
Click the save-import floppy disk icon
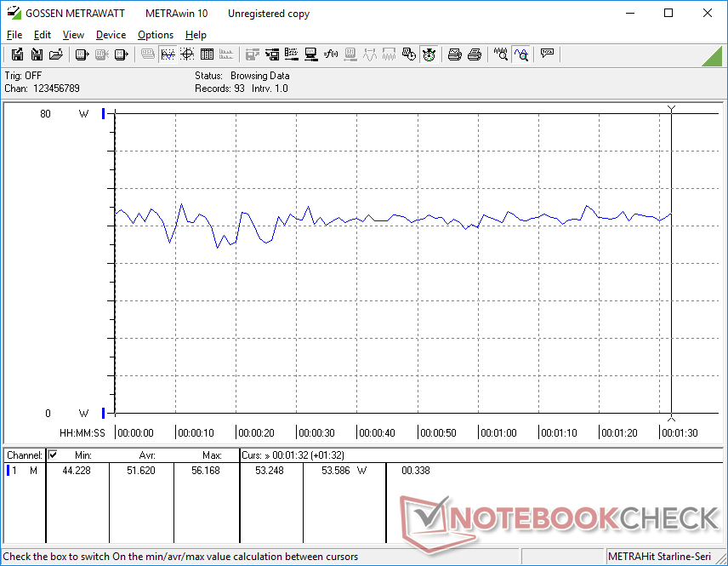tap(37, 54)
